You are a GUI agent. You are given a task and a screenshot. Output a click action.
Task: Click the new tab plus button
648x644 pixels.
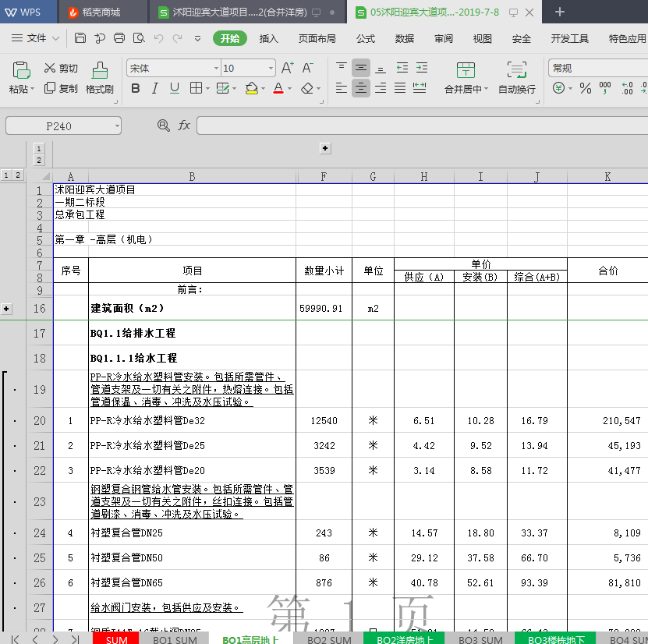[x=560, y=12]
